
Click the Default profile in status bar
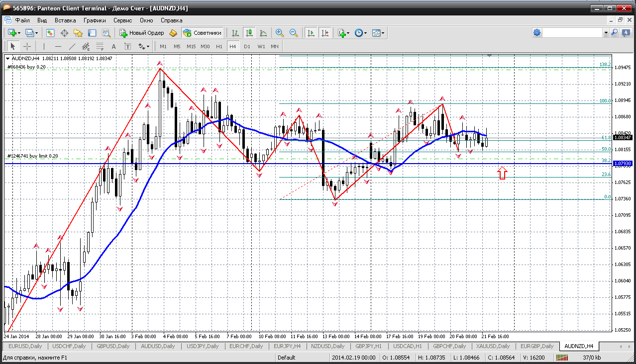tap(287, 358)
